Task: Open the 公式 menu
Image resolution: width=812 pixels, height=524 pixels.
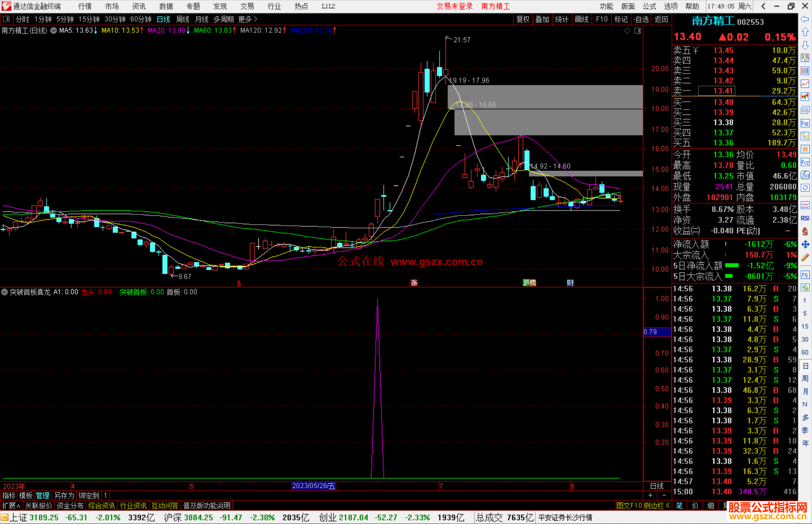Action: [649, 6]
